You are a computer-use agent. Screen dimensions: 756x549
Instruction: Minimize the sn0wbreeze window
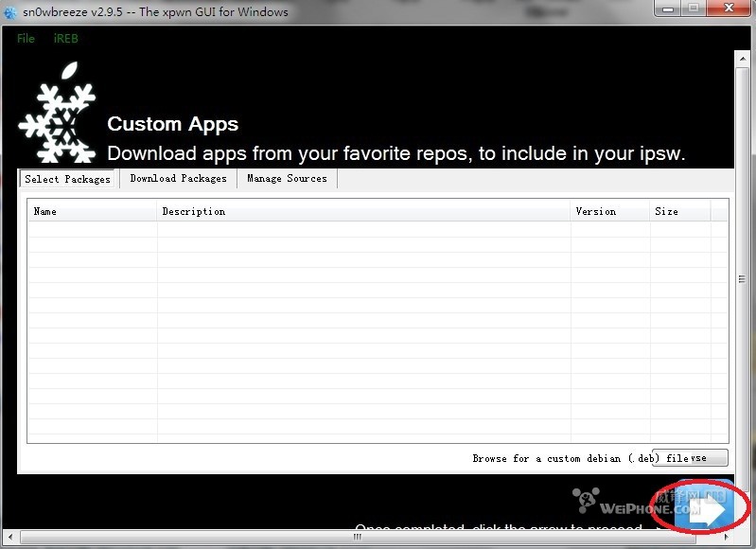click(668, 9)
